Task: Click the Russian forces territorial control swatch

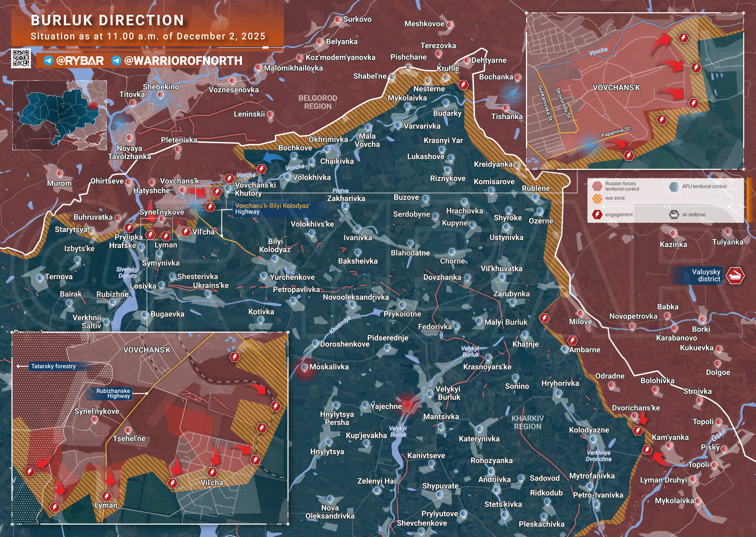Action: pos(597,186)
